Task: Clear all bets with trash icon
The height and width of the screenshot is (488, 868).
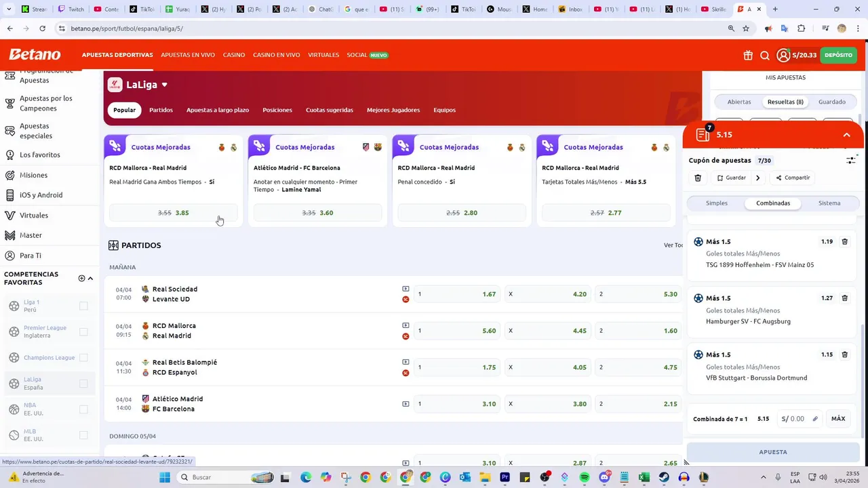Action: click(698, 178)
